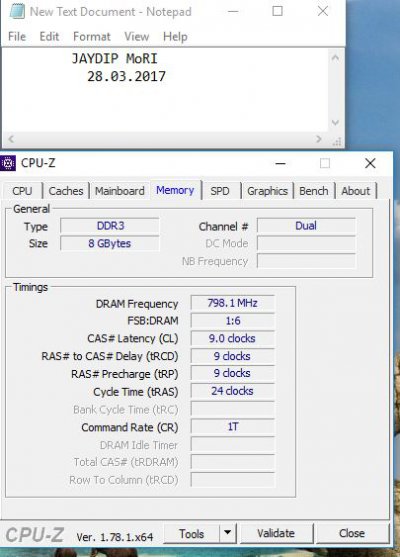Click the Close button in CPU-Z footer
The image size is (400, 557).
tap(352, 533)
